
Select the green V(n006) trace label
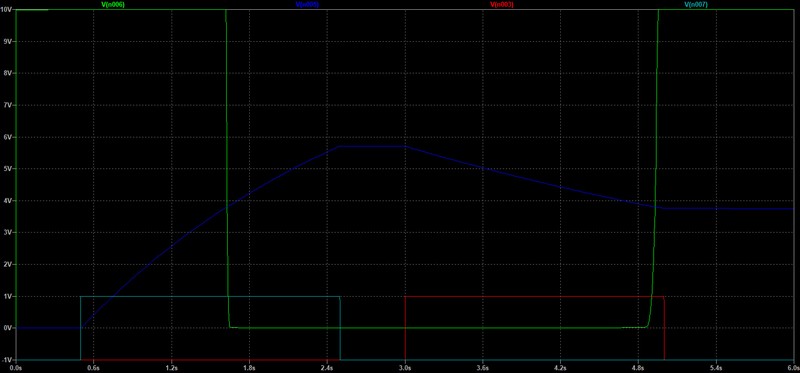(113, 4)
